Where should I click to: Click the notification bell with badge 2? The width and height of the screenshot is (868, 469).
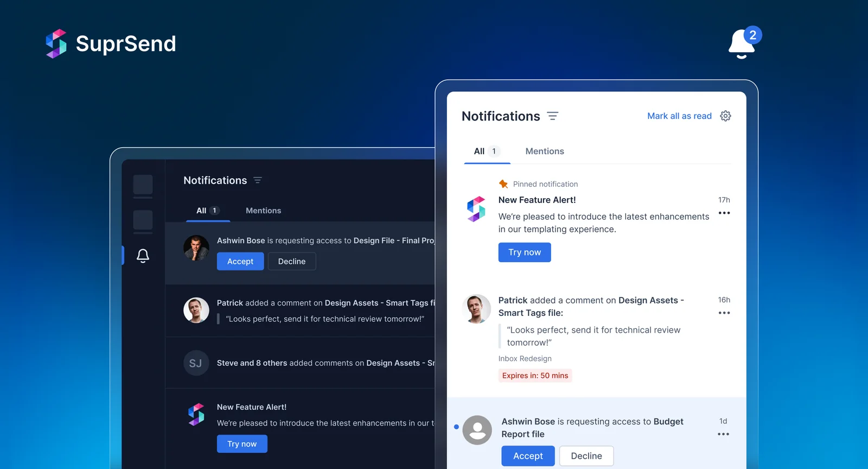(x=744, y=43)
